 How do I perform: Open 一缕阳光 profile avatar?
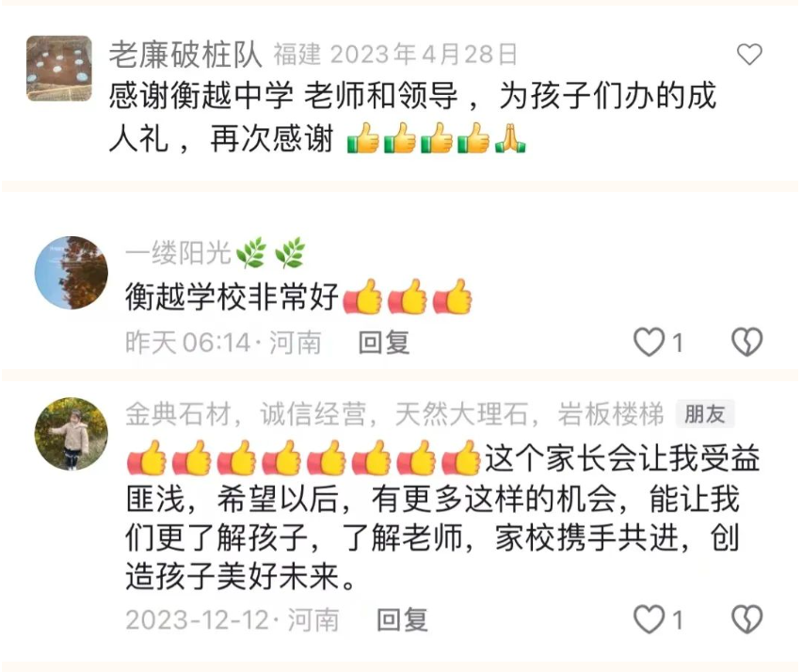click(72, 273)
